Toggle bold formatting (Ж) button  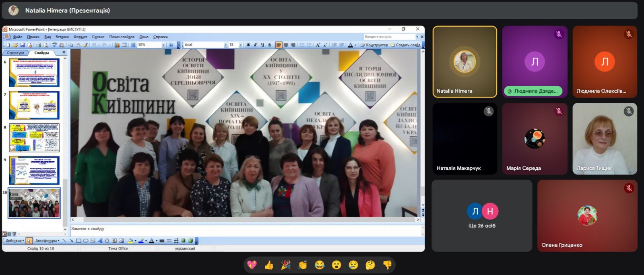point(248,45)
